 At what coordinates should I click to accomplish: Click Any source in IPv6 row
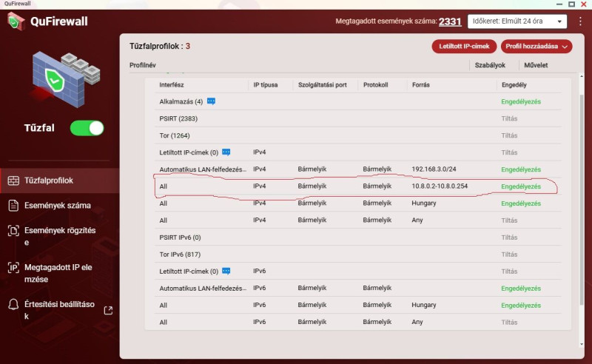[417, 322]
